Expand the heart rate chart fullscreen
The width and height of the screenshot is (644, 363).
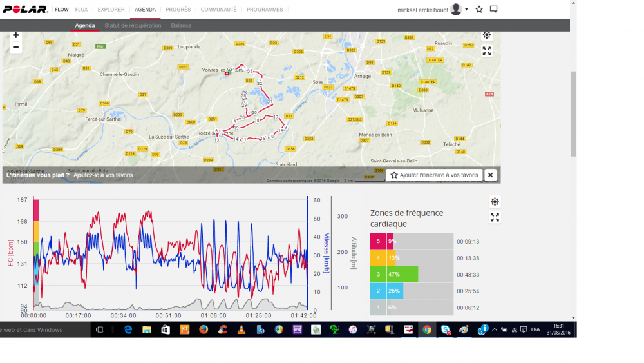495,217
